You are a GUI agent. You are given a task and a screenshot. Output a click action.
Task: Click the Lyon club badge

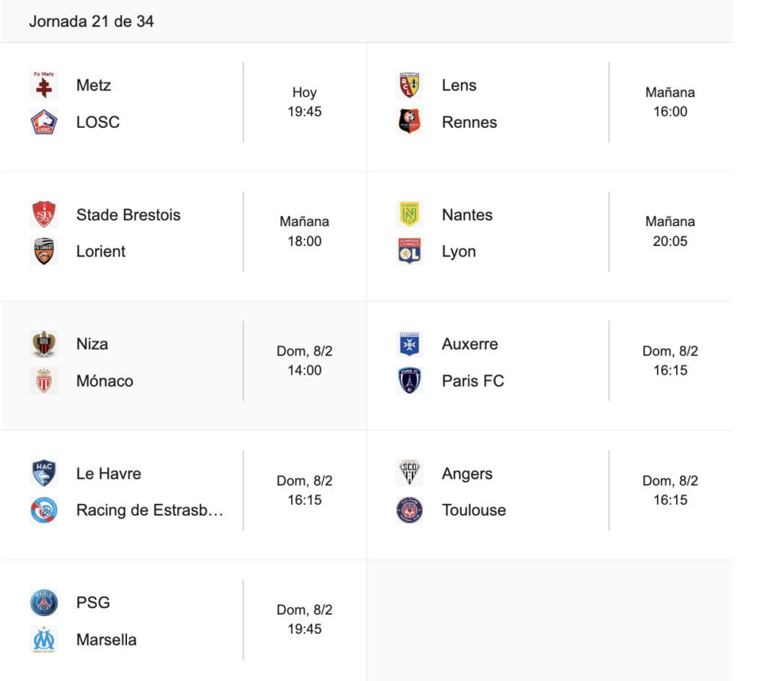409,251
